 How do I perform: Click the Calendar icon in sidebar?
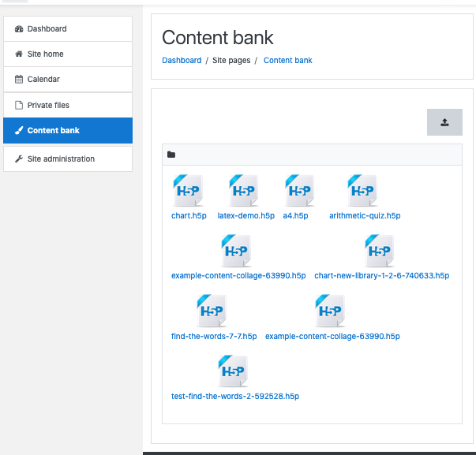19,79
